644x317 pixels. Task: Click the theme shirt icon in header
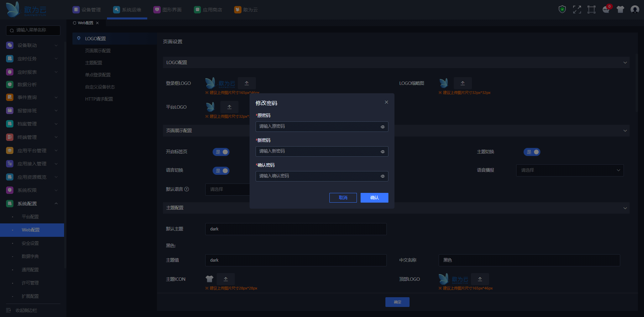620,9
